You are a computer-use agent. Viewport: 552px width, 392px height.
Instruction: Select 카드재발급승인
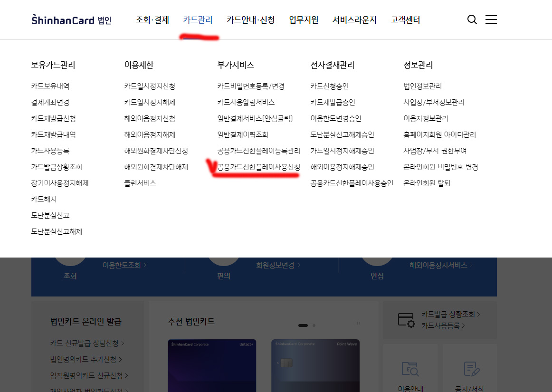coord(333,102)
